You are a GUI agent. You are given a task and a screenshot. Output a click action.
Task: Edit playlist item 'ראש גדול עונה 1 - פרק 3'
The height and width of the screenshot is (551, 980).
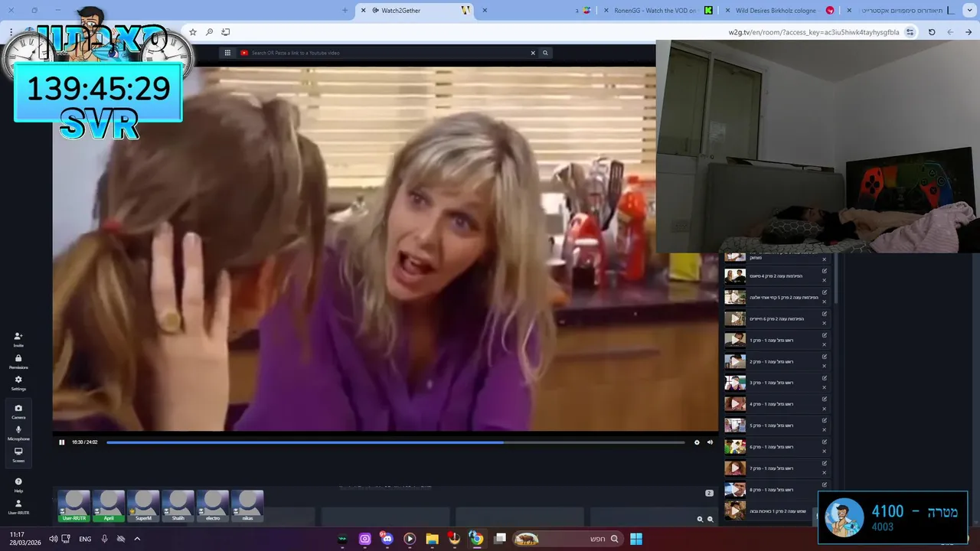[825, 377]
